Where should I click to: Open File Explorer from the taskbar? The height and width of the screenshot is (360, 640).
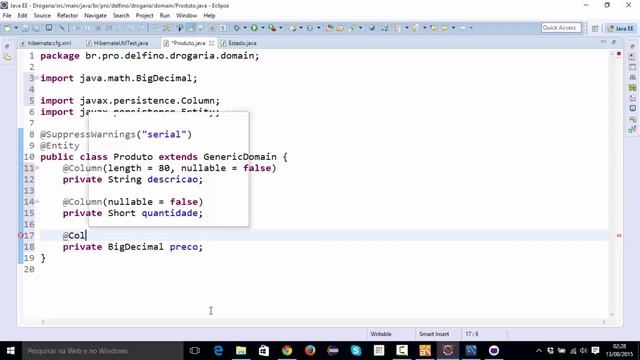(x=241, y=351)
